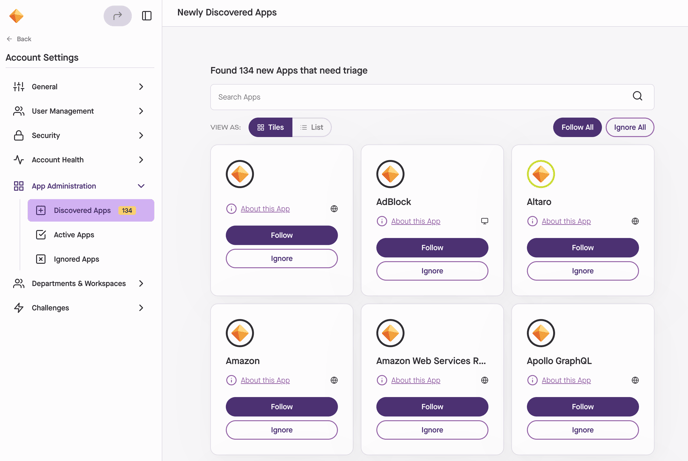Click the Amazon Web Services app logo
The width and height of the screenshot is (688, 461).
[x=390, y=333]
